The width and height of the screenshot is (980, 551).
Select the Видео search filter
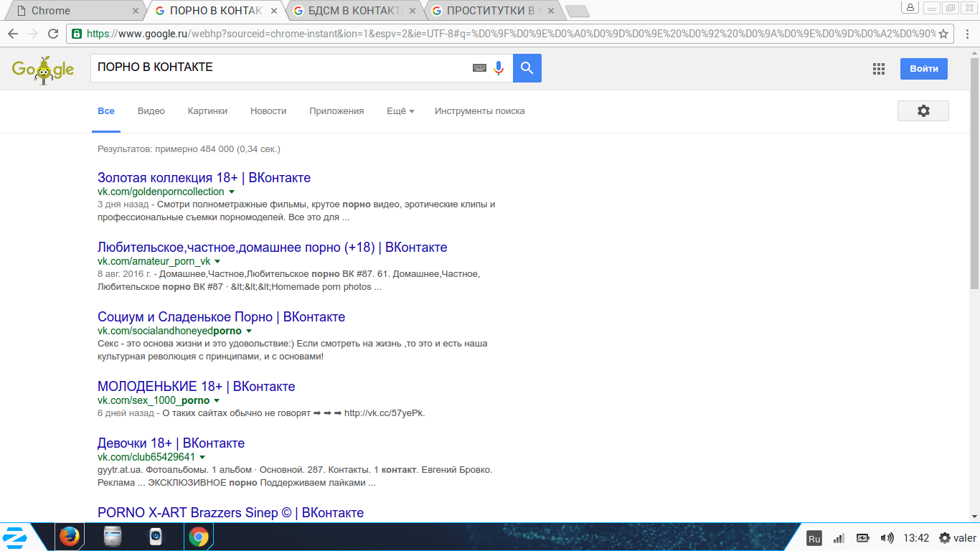point(151,111)
